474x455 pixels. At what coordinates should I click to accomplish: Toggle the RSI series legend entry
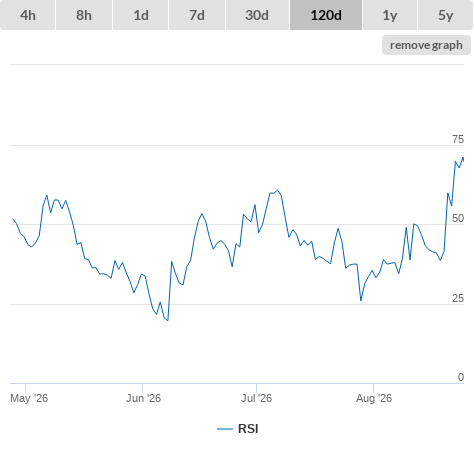[238, 429]
